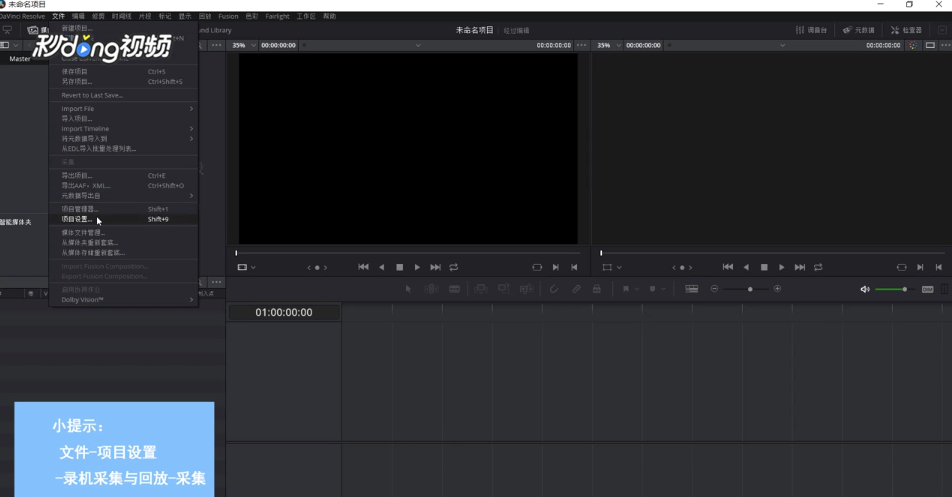Play the timeline viewer forward
This screenshot has height=497, width=952.
[x=781, y=267]
